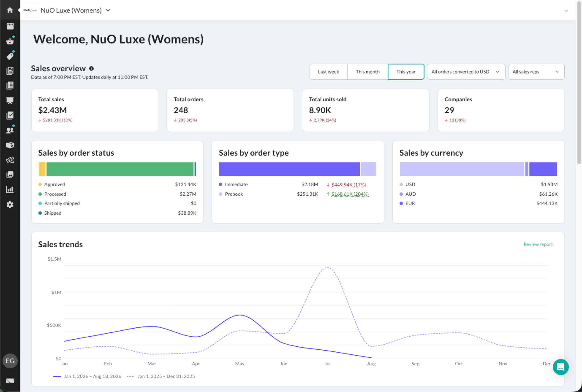Open the stacked image pages sidebar icon
Viewport: 582px width, 392px height.
click(10, 71)
